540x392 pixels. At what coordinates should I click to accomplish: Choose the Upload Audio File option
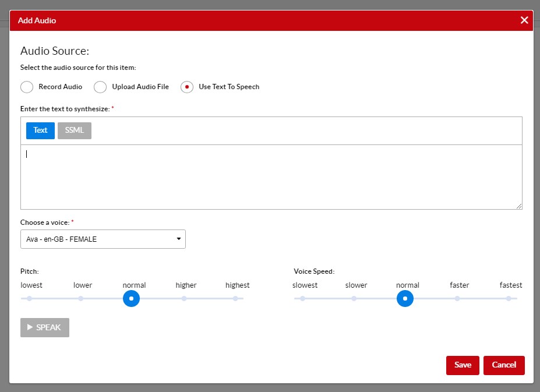coord(100,87)
